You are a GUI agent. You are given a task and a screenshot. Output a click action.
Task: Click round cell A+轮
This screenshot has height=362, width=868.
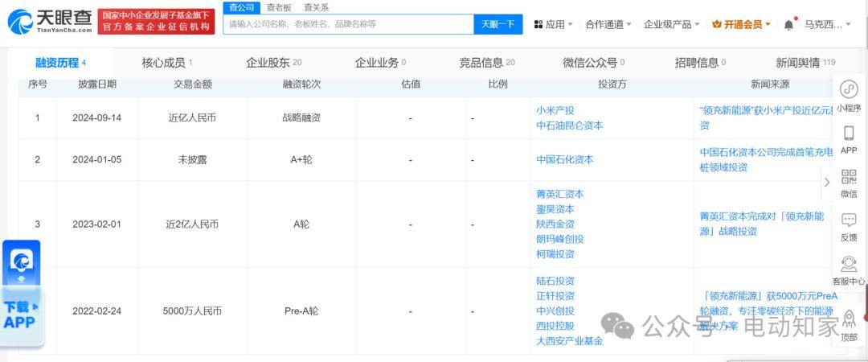[301, 159]
